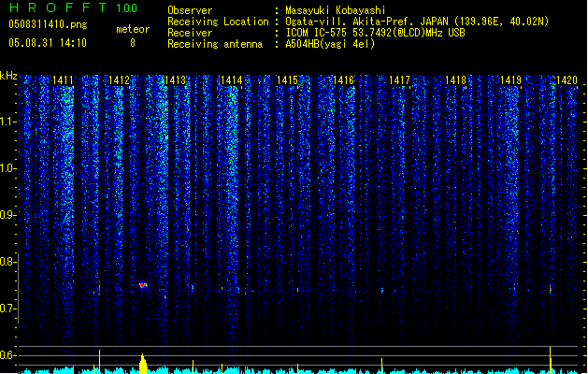The height and width of the screenshot is (374, 588).
Task: Click the 0.6 kHz axis label
Action: [7, 355]
